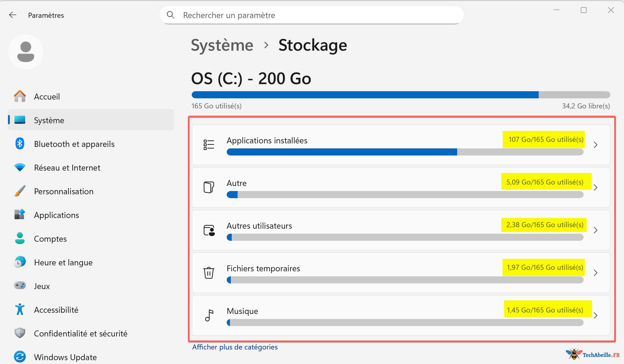The width and height of the screenshot is (624, 364).
Task: Click the back arrow button
Action: point(12,15)
